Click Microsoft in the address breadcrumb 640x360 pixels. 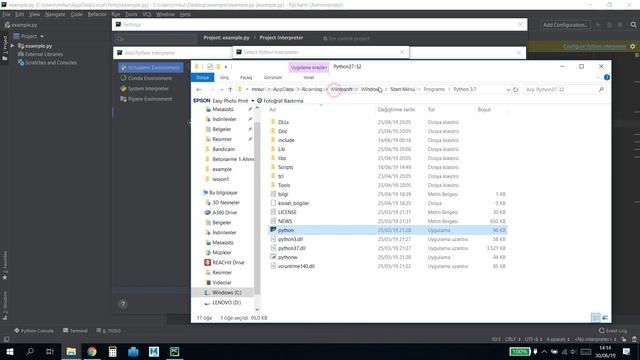342,89
